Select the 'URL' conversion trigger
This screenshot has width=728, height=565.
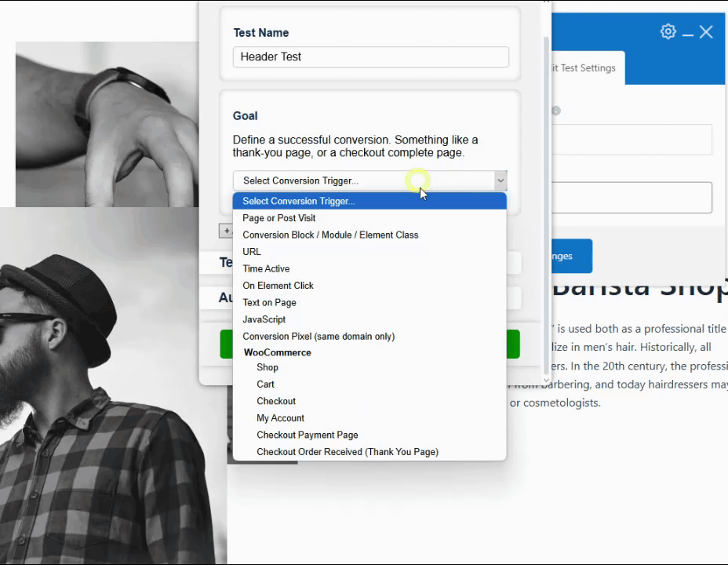(x=252, y=252)
